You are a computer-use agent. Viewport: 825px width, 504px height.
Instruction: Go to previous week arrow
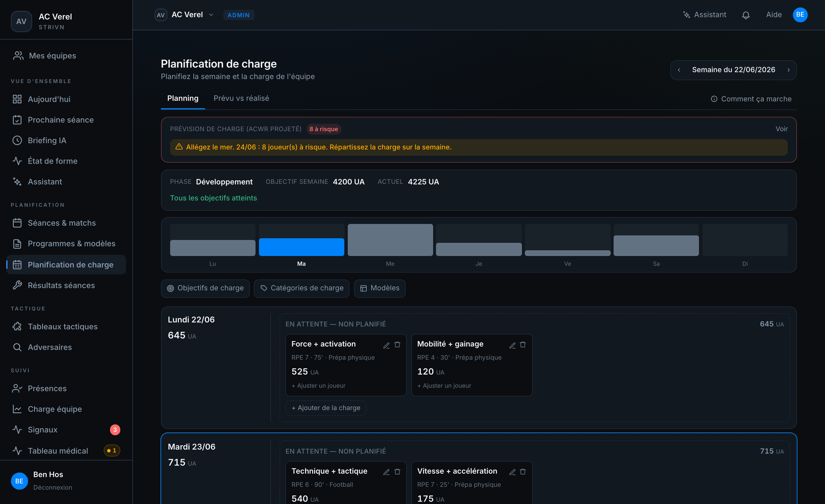tap(679, 70)
